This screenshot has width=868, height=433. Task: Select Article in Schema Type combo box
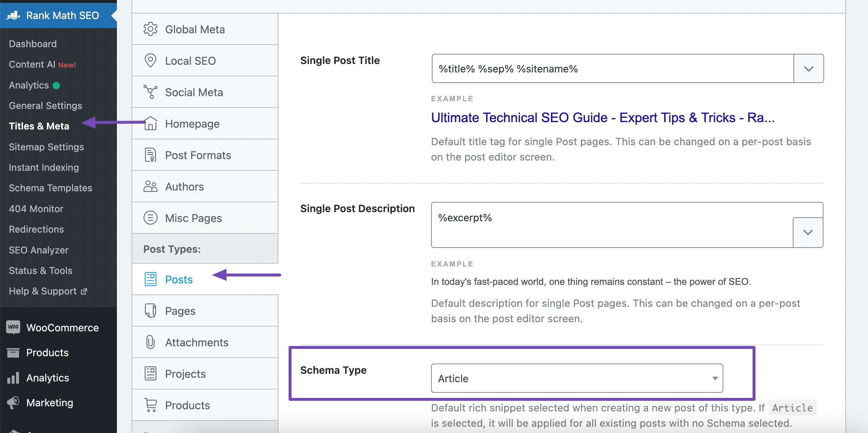(x=577, y=377)
